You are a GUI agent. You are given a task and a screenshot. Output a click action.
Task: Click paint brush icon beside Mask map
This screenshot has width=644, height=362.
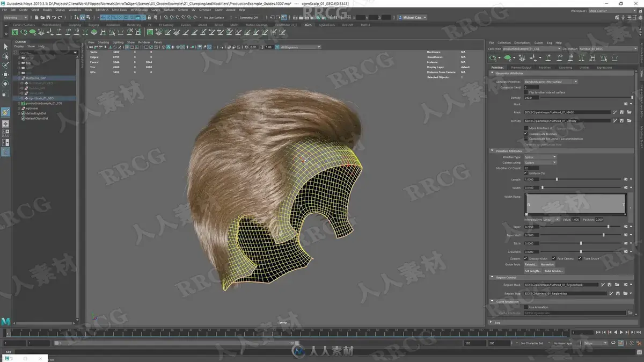(615, 112)
